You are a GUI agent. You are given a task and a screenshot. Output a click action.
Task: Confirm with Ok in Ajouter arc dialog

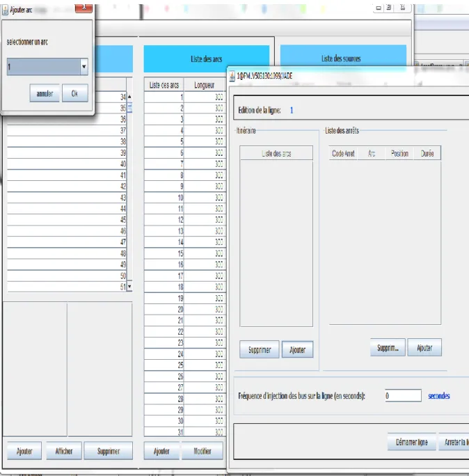point(75,93)
